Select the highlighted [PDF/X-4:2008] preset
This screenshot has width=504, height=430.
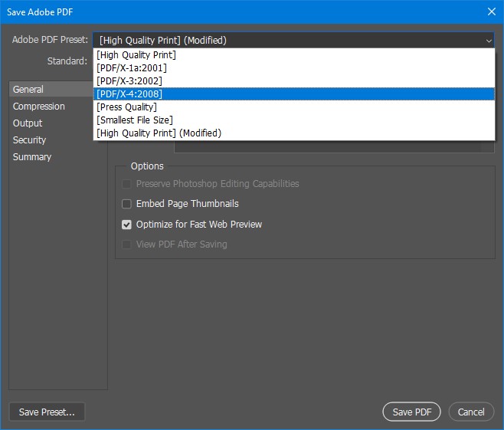pos(294,94)
